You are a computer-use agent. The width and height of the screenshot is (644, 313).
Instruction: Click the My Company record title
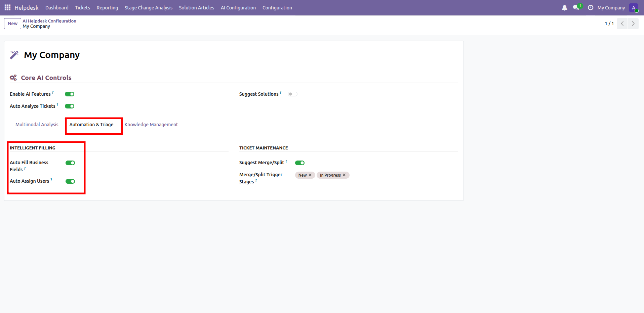tap(52, 55)
